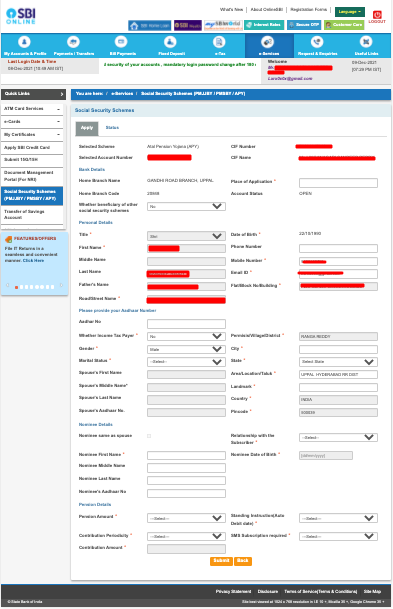This screenshot has height=609, width=393.
Task: Open Disclosure footer link
Action: tap(268, 592)
